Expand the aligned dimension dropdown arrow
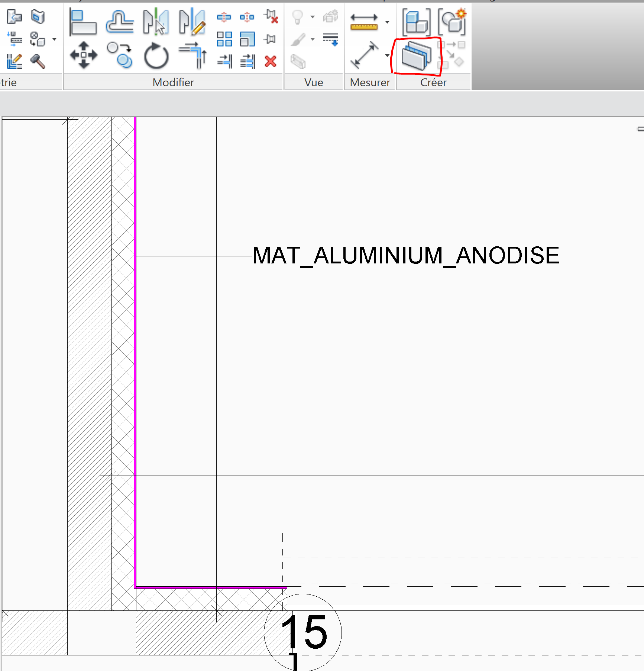The image size is (644, 671). tap(387, 56)
